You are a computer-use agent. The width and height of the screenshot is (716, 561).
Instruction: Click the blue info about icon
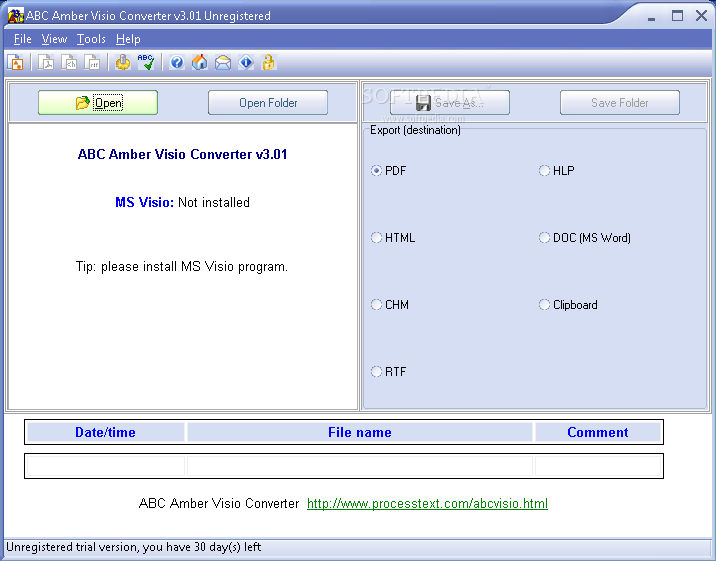click(x=246, y=62)
